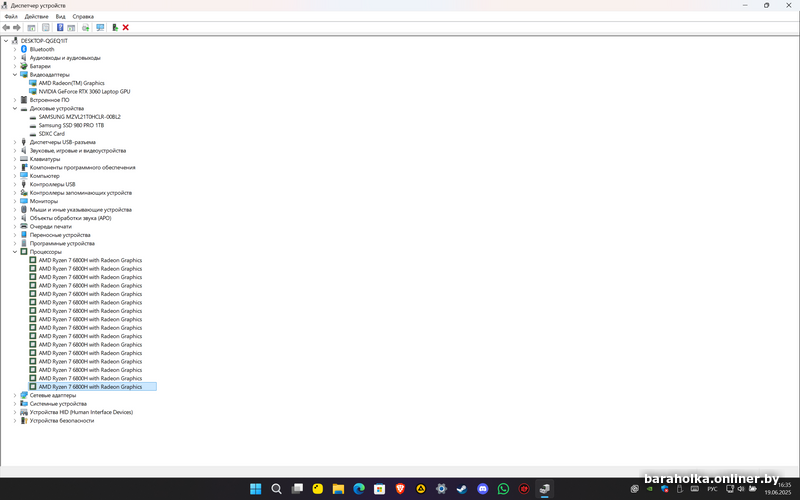The height and width of the screenshot is (500, 800).
Task: Open the Вид menu
Action: pyautogui.click(x=60, y=16)
